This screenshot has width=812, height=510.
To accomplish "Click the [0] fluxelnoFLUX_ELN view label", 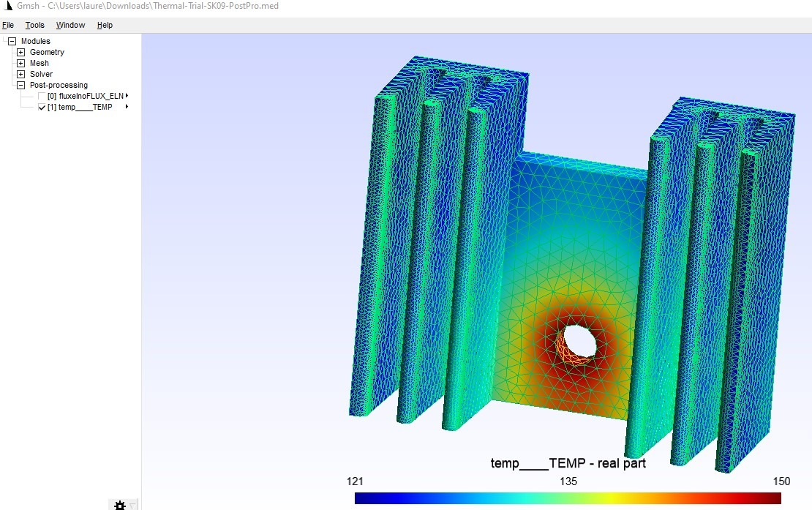I will pyautogui.click(x=86, y=96).
